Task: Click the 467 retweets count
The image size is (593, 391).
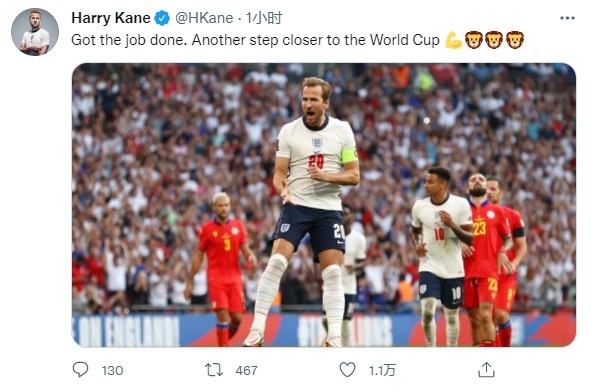Action: tap(246, 371)
